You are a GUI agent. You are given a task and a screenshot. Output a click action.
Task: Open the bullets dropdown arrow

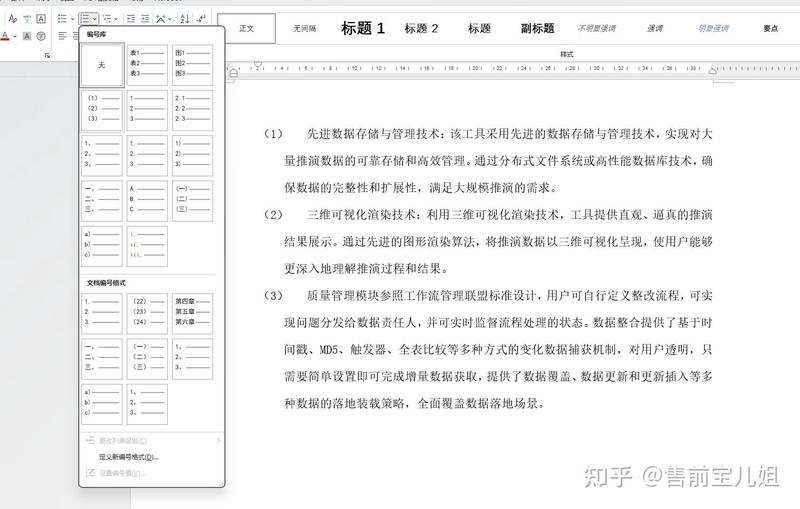(x=72, y=19)
